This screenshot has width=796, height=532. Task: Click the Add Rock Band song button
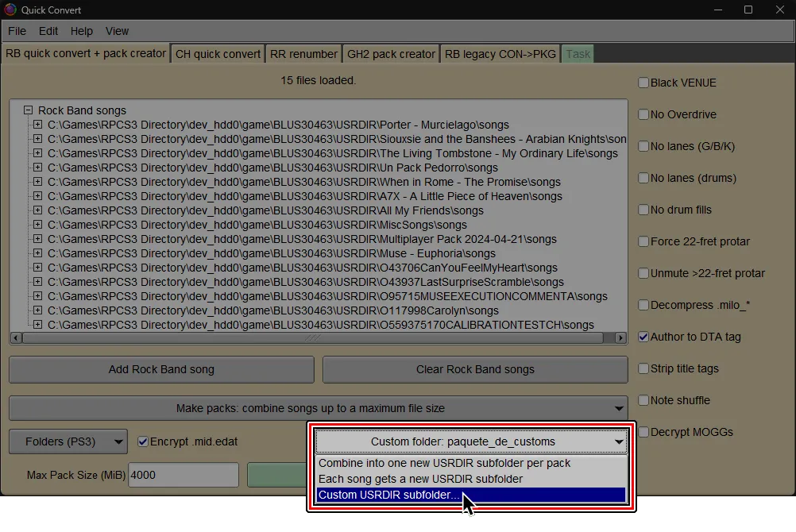(160, 369)
